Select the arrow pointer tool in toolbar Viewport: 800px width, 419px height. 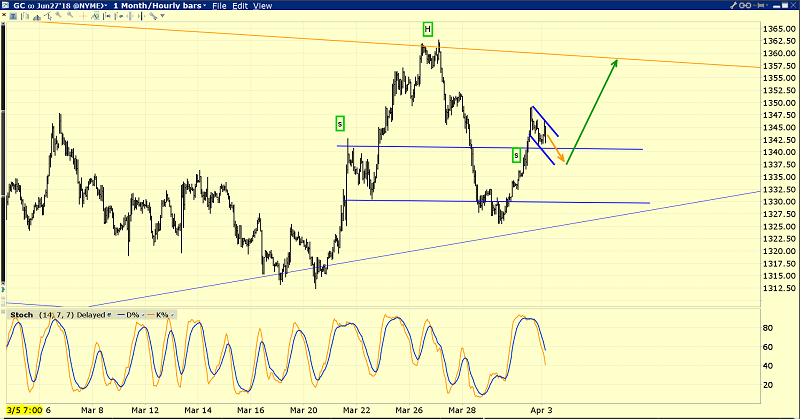(x=48, y=16)
